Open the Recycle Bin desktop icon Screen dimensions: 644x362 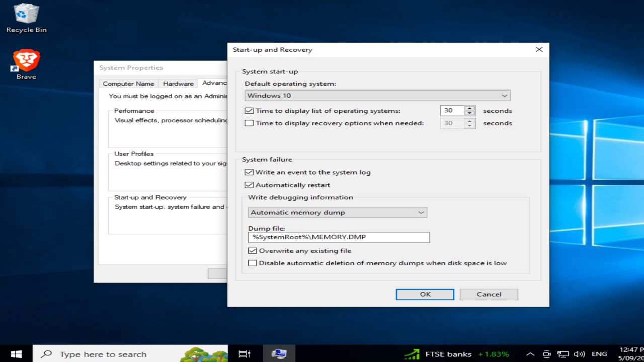pos(26,18)
